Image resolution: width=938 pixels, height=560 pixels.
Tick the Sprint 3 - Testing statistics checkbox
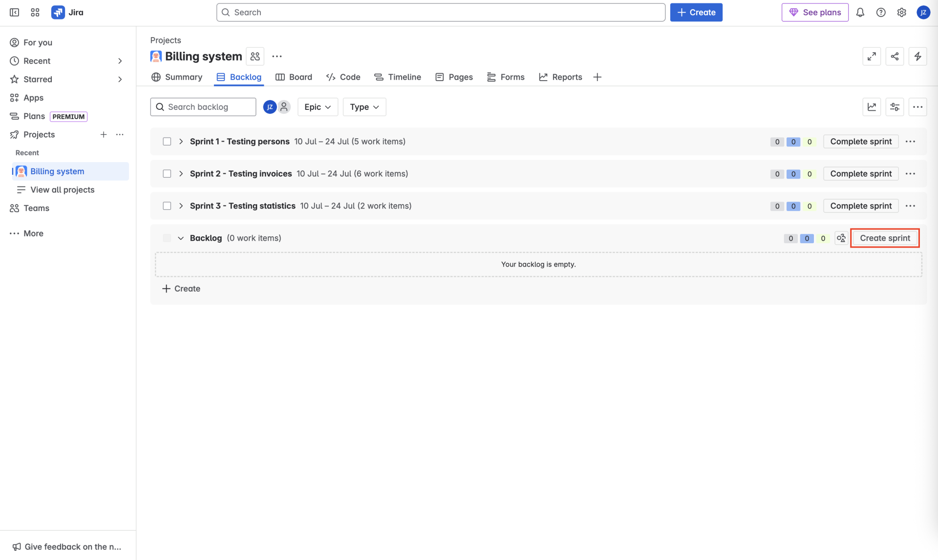click(x=167, y=206)
